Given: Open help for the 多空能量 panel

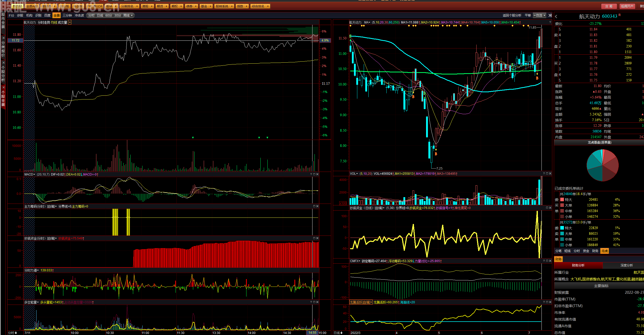Looking at the screenshot, I should (x=311, y=302).
